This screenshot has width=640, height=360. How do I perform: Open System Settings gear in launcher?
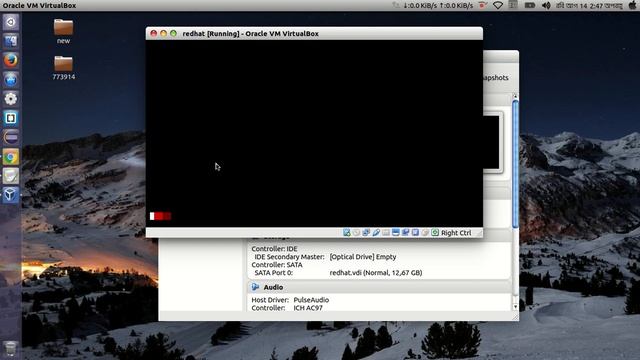11,99
